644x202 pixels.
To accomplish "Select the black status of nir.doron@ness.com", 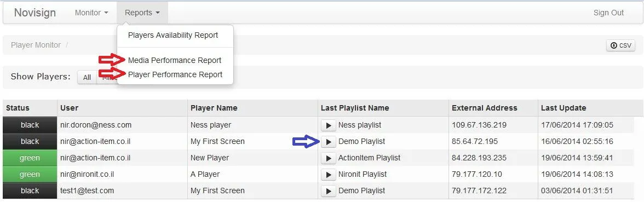I will [30, 125].
